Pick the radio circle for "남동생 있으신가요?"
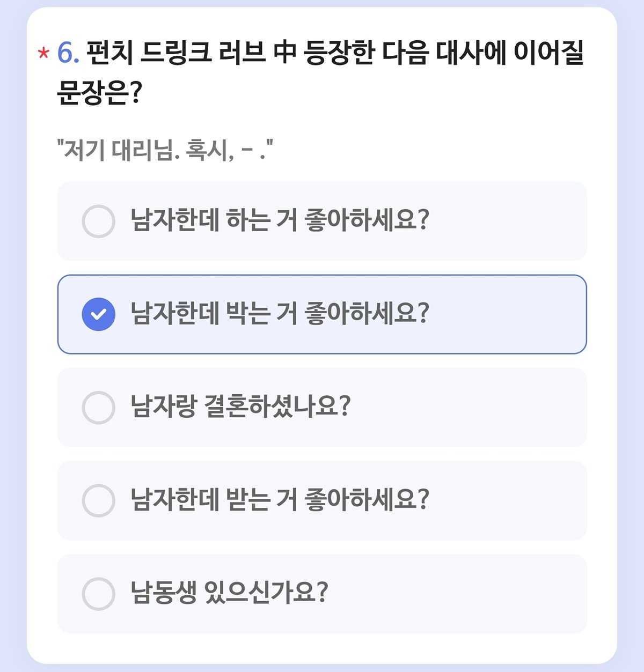Viewport: 644px width, 672px height. tap(98, 594)
